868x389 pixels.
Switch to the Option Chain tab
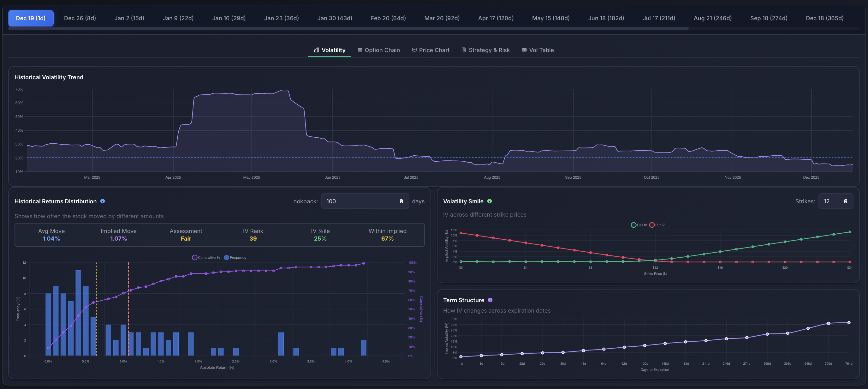click(379, 50)
